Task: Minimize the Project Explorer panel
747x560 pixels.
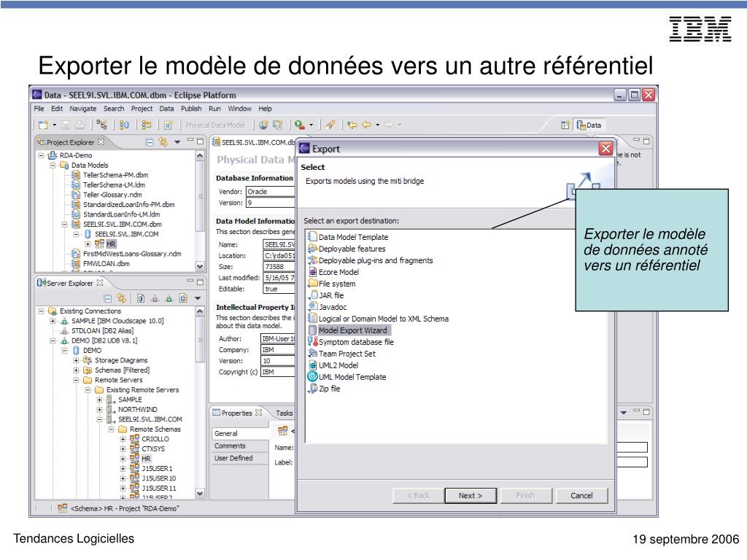Action: (x=190, y=141)
